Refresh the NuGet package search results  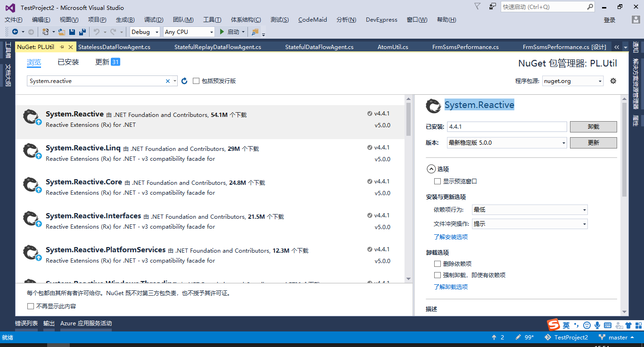click(x=184, y=81)
